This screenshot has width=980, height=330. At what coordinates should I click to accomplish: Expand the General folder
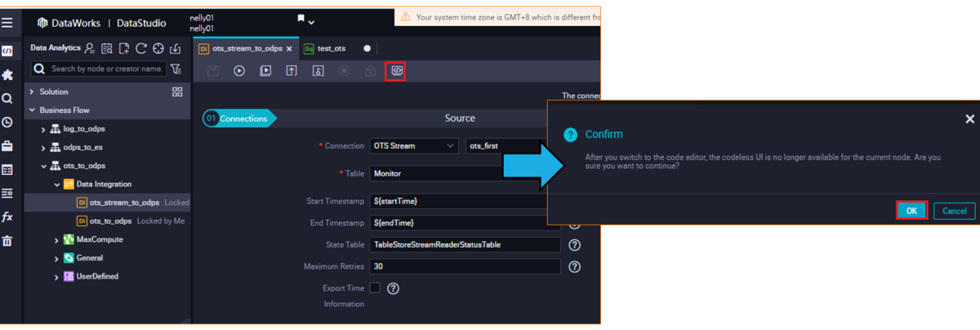56,258
